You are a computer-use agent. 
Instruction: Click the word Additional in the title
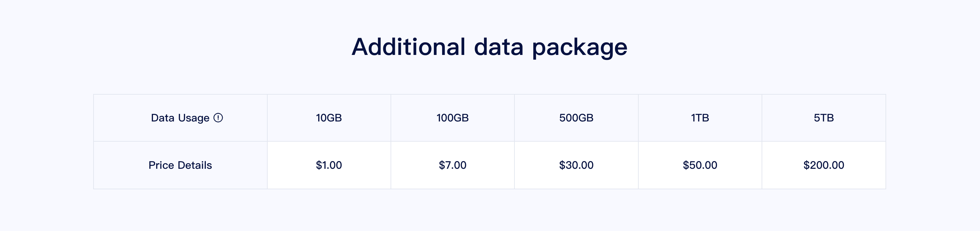pyautogui.click(x=409, y=47)
